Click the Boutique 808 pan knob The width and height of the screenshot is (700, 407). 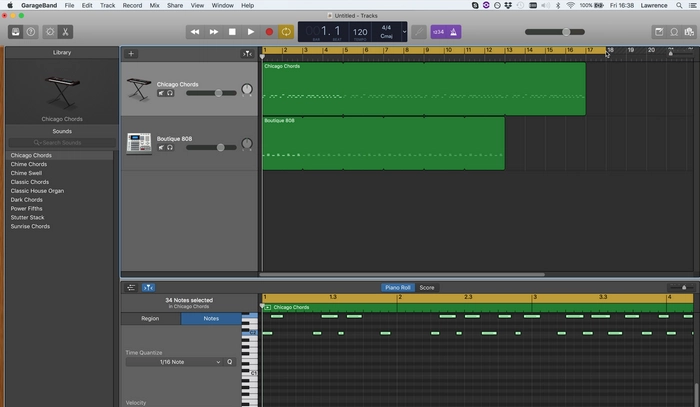pos(247,144)
